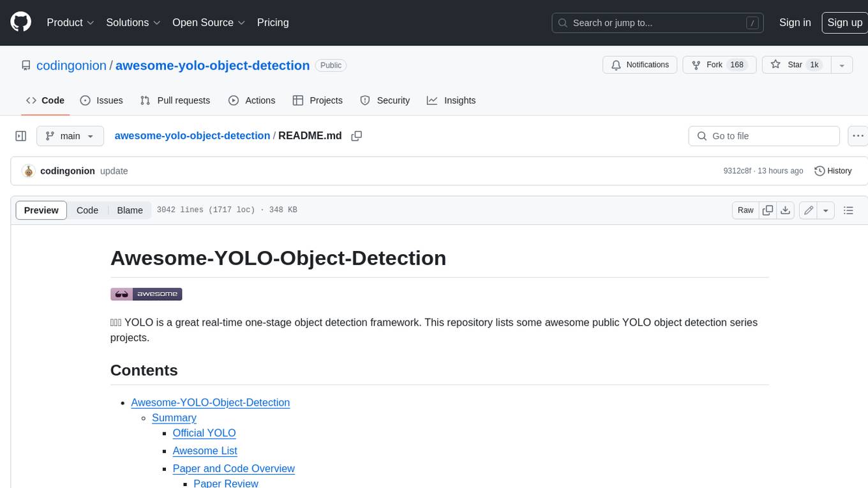Open the codingonion owner profile link

click(x=71, y=65)
